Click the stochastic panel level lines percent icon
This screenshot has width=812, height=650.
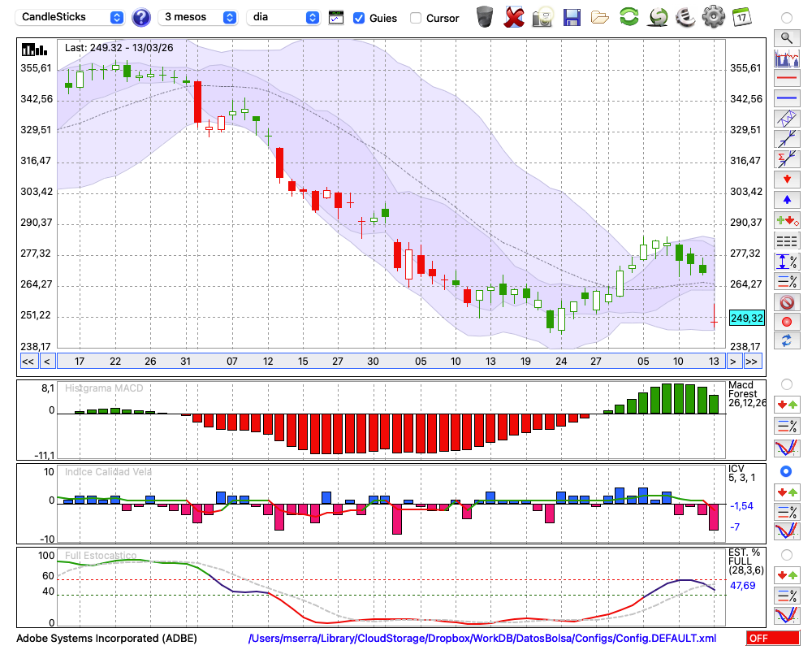coord(787,595)
